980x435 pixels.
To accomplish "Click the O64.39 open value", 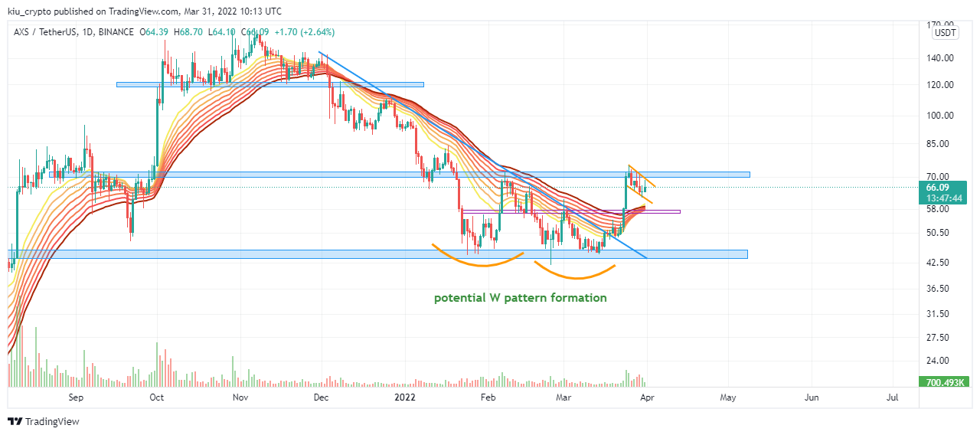I will coord(155,32).
